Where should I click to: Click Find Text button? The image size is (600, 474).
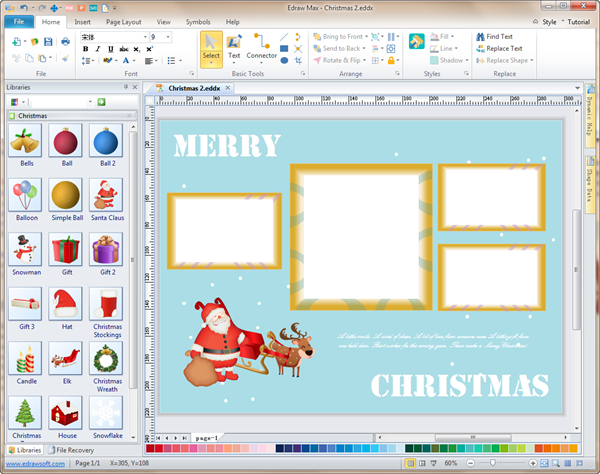[494, 37]
